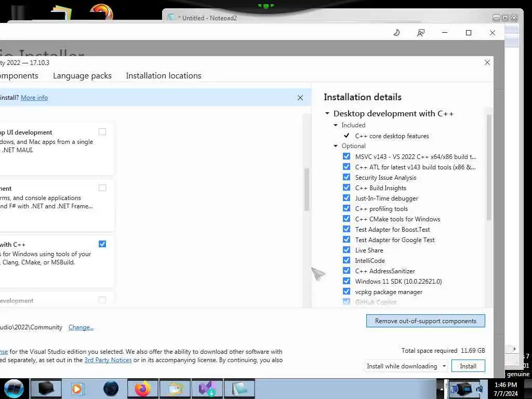Select the .NET console applications workload
532x399 pixels.
(x=102, y=188)
